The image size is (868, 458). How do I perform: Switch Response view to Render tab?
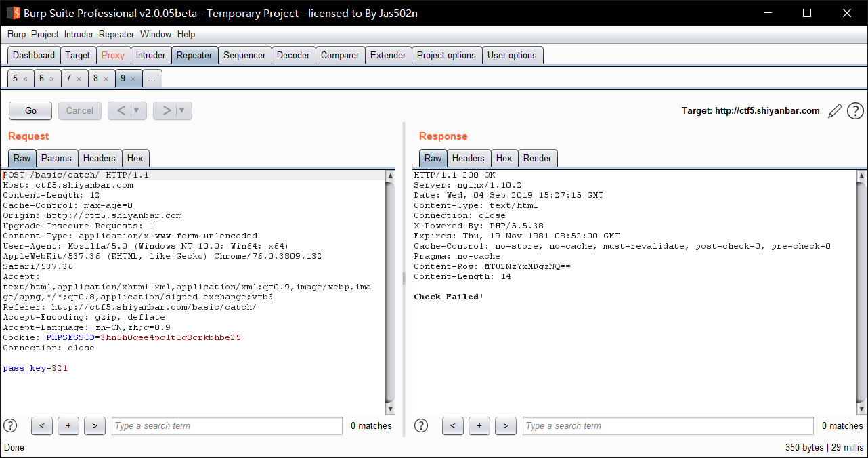[538, 158]
